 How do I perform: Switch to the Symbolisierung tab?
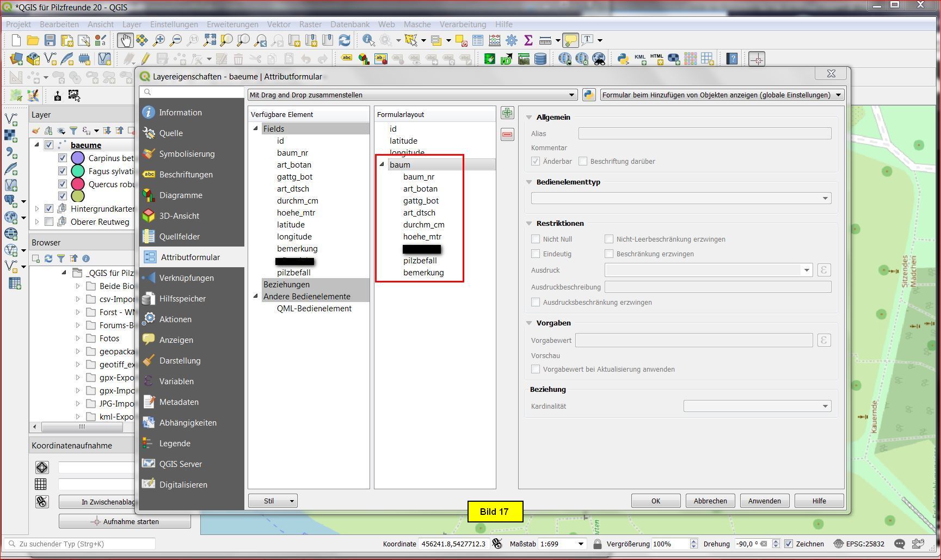point(187,154)
